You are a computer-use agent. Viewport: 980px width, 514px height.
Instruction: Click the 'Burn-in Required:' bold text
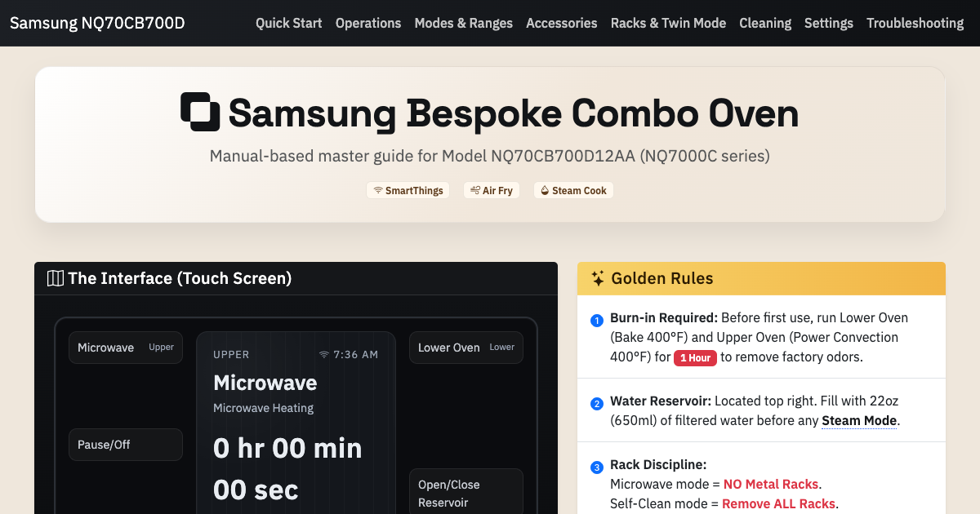tap(664, 317)
